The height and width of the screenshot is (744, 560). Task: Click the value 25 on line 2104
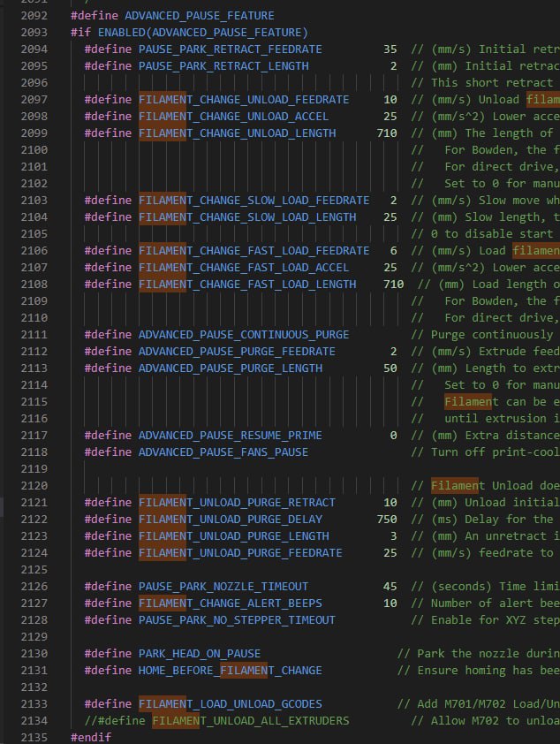(390, 217)
